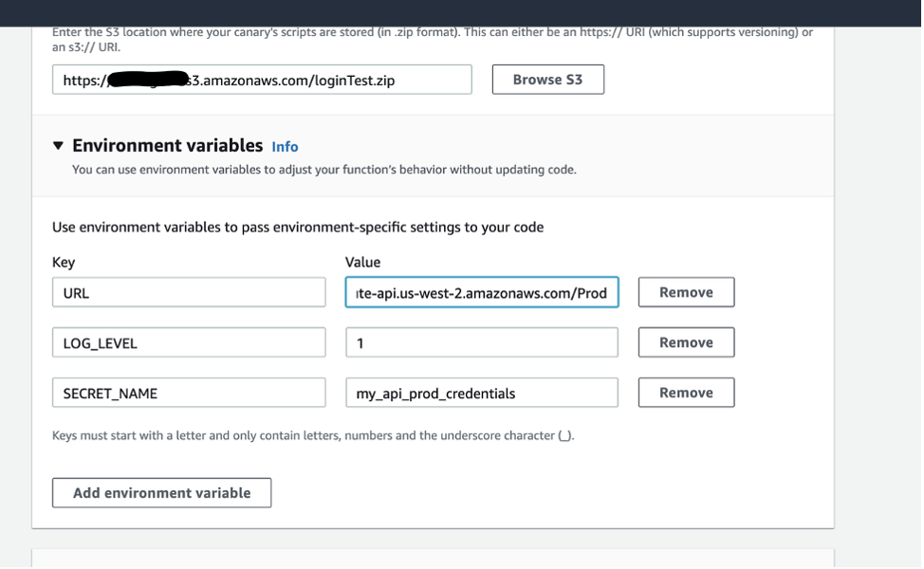Open the Info link beside Environment variables
Viewport: 924px width, 569px height.
point(285,147)
